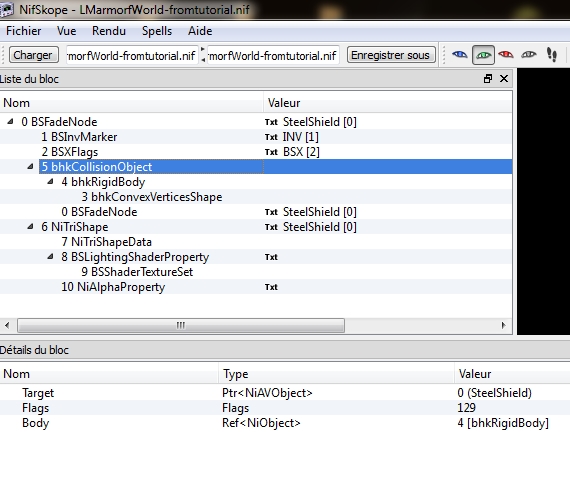Click the block list horizontal scrollbar thumb
This screenshot has width=570, height=479.
(x=181, y=325)
